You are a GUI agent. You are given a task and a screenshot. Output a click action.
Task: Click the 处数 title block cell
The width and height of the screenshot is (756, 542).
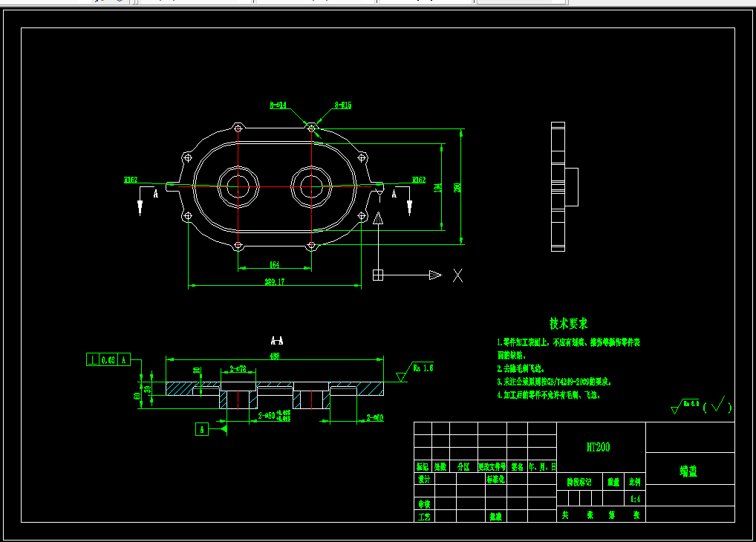click(440, 467)
